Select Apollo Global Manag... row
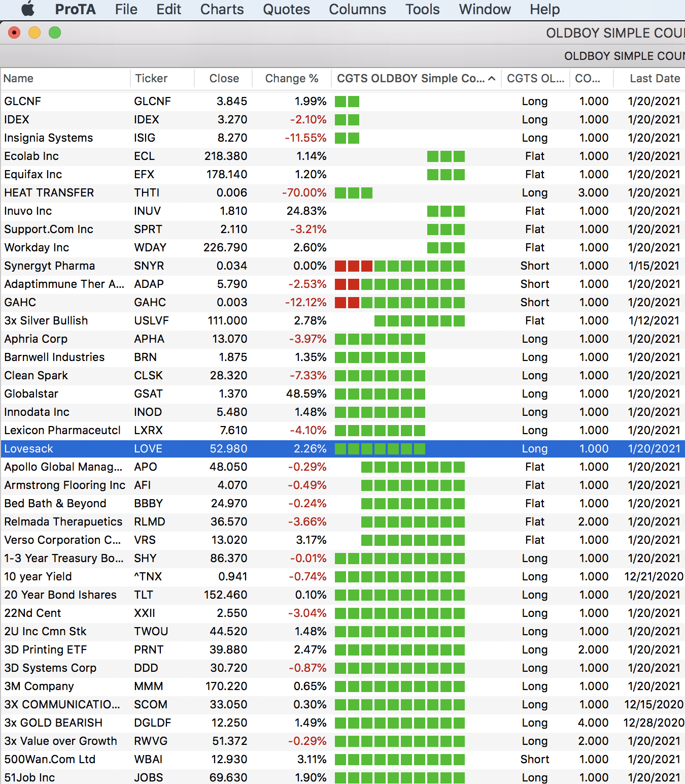This screenshot has width=685, height=784. coord(342,467)
